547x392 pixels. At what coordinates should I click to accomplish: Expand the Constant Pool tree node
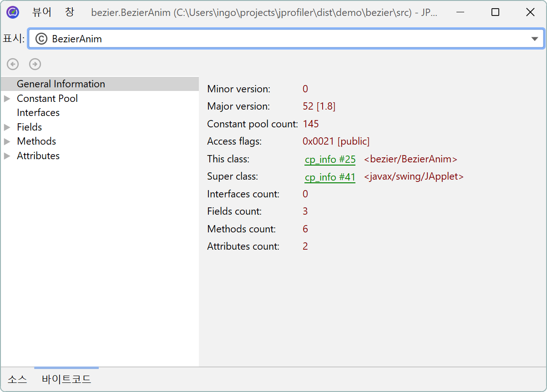tap(7, 99)
